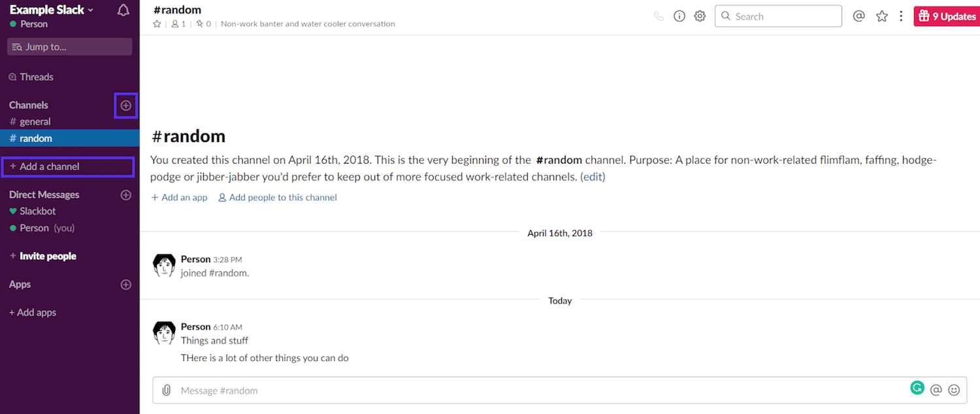Image resolution: width=980 pixels, height=414 pixels.
Task: Attach a file using the paperclip icon
Action: (x=167, y=389)
